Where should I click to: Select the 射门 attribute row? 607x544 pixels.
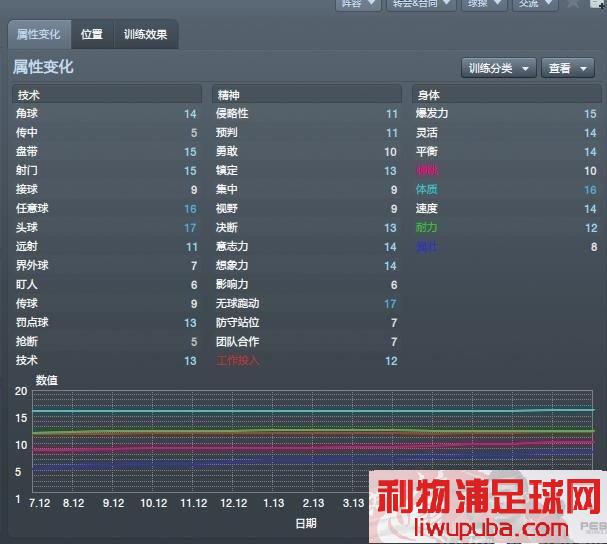(x=107, y=170)
